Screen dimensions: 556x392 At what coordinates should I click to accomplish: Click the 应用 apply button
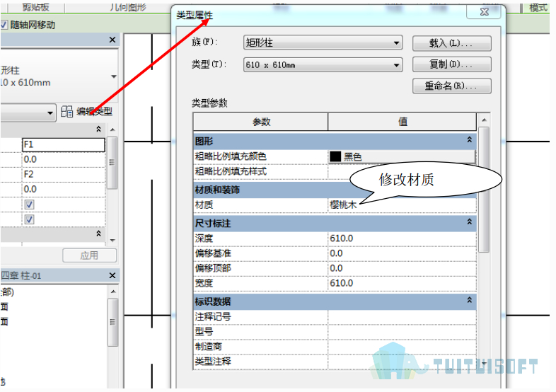pos(89,255)
